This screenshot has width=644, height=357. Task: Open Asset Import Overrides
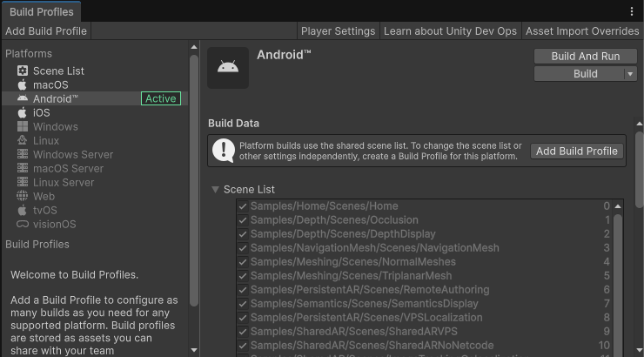582,31
